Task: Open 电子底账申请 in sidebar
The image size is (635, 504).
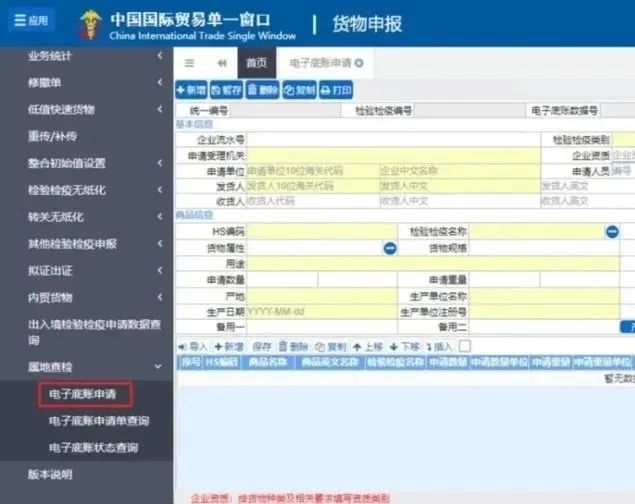Action: (83, 394)
